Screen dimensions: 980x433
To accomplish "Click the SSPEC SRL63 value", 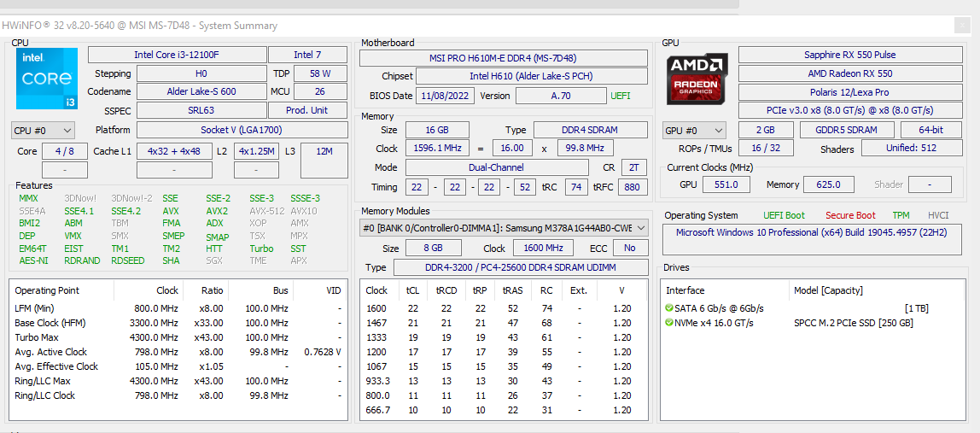I will 201,111.
